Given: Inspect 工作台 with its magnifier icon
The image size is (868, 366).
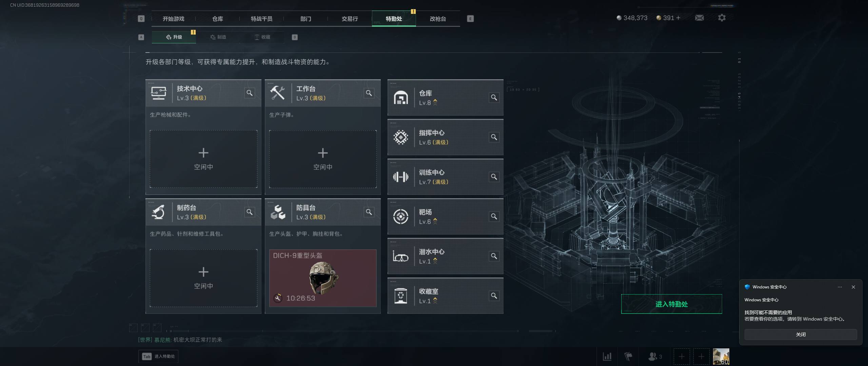Looking at the screenshot, I should point(369,93).
